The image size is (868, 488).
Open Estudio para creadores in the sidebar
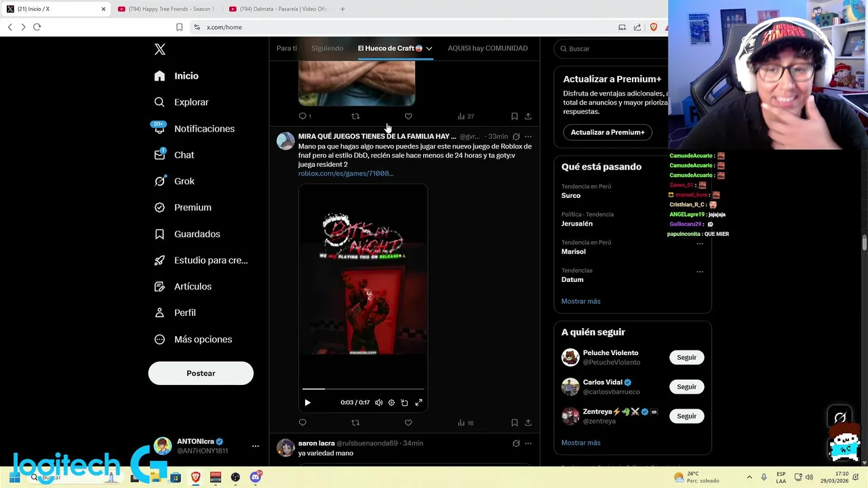(201, 260)
